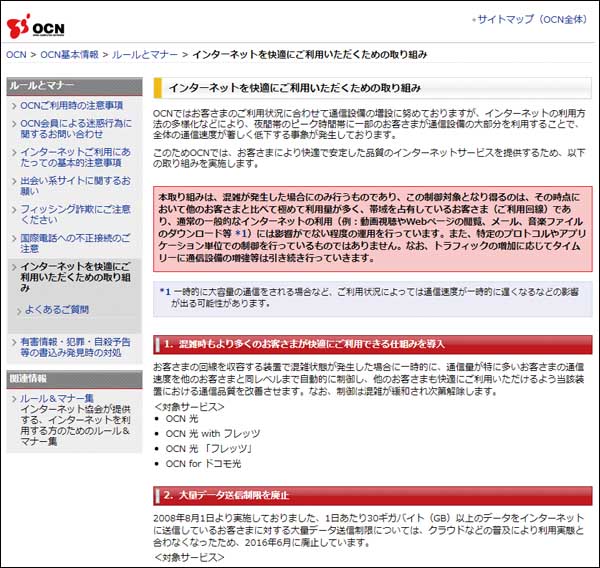Open OCNご利用時の注意事項 sidebar item
600x568 pixels.
point(72,105)
